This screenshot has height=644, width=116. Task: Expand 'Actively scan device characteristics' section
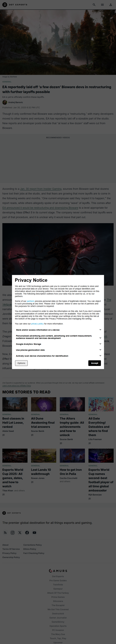pos(100,356)
